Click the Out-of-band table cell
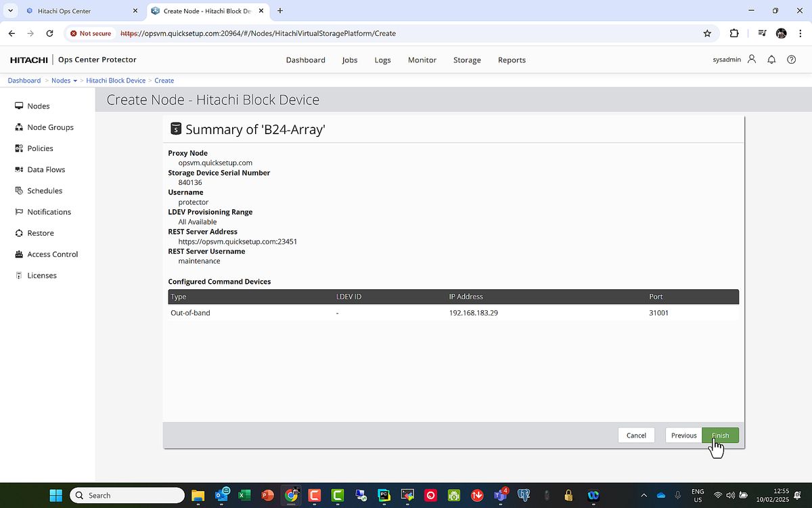Viewport: 812px width, 508px height. coord(190,313)
